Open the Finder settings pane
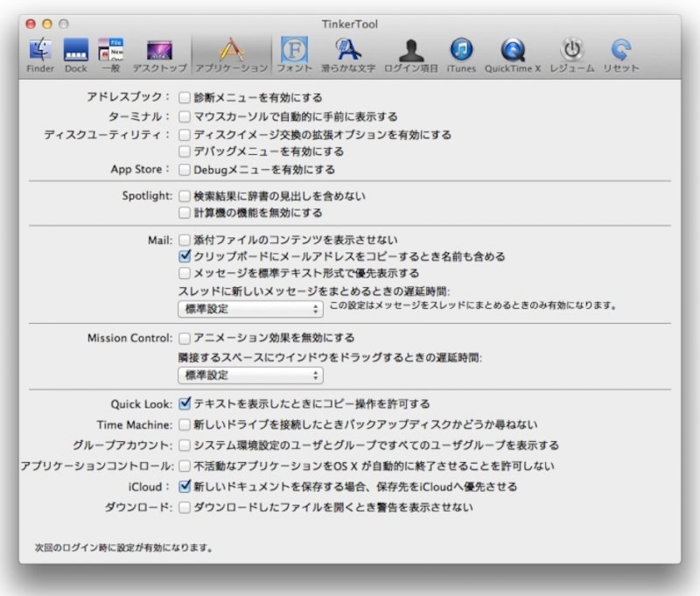 click(x=39, y=54)
